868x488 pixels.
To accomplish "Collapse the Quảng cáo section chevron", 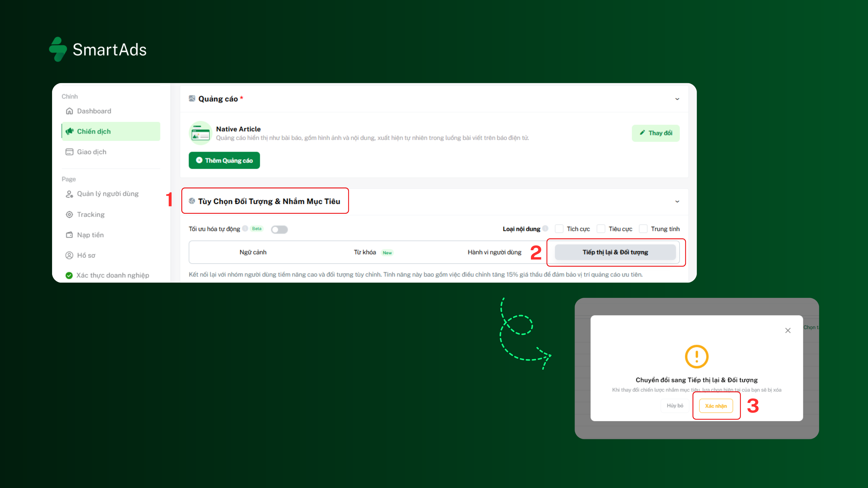I will pos(677,99).
